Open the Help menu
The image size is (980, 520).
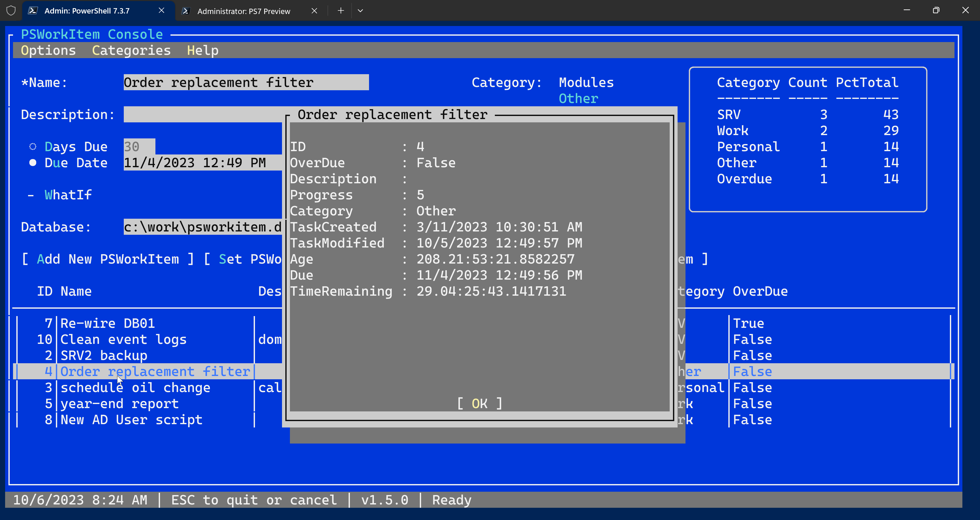pyautogui.click(x=202, y=50)
